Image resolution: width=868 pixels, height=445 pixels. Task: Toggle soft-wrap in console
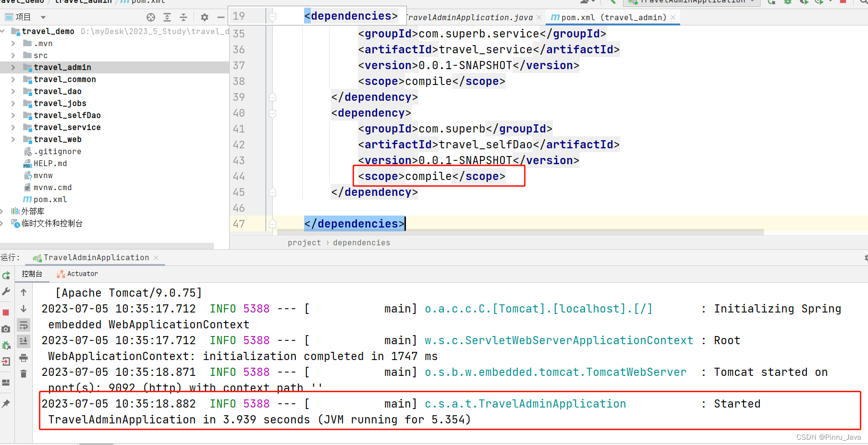[x=24, y=325]
